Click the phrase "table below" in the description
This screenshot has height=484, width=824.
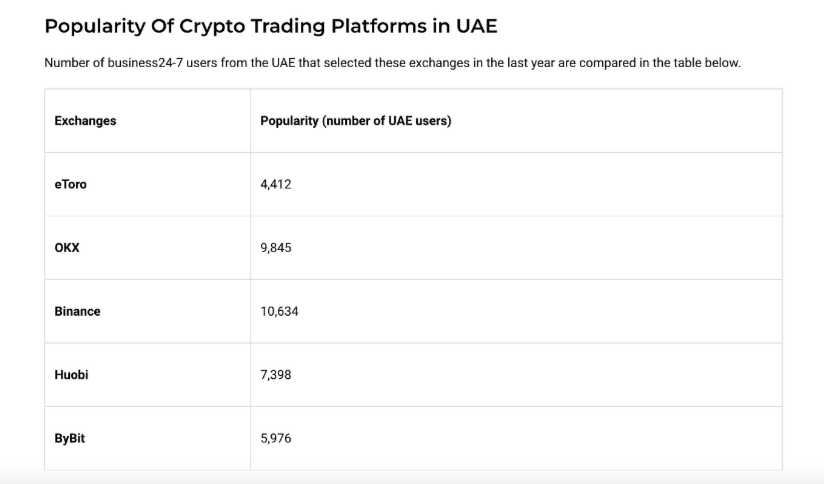click(706, 63)
